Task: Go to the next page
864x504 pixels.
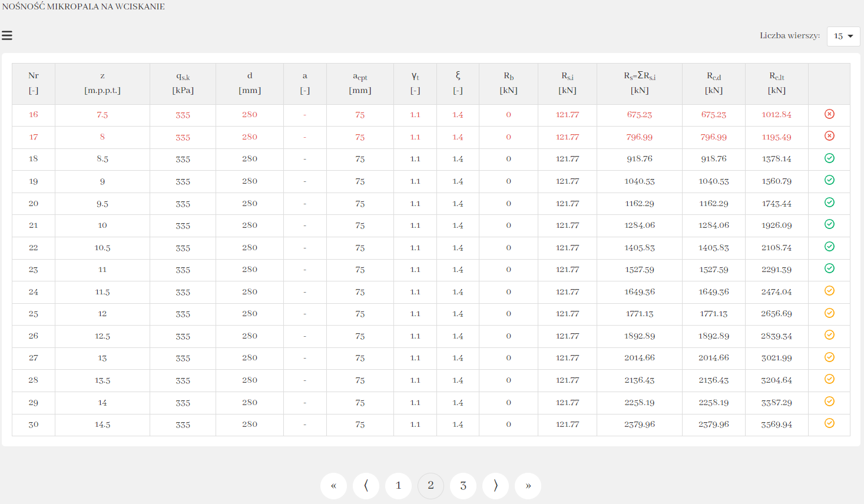Action: pyautogui.click(x=495, y=486)
